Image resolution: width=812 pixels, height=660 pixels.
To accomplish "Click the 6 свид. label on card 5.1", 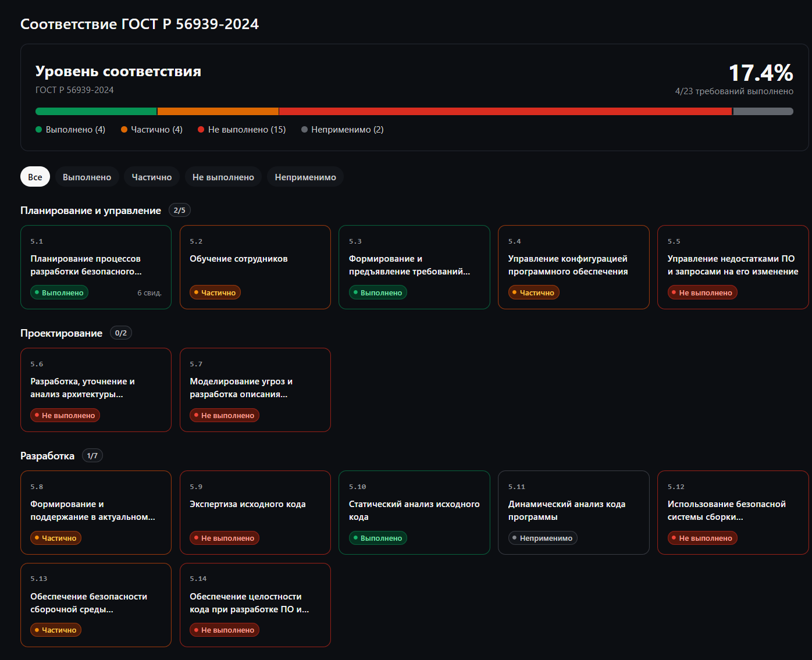I will (149, 292).
